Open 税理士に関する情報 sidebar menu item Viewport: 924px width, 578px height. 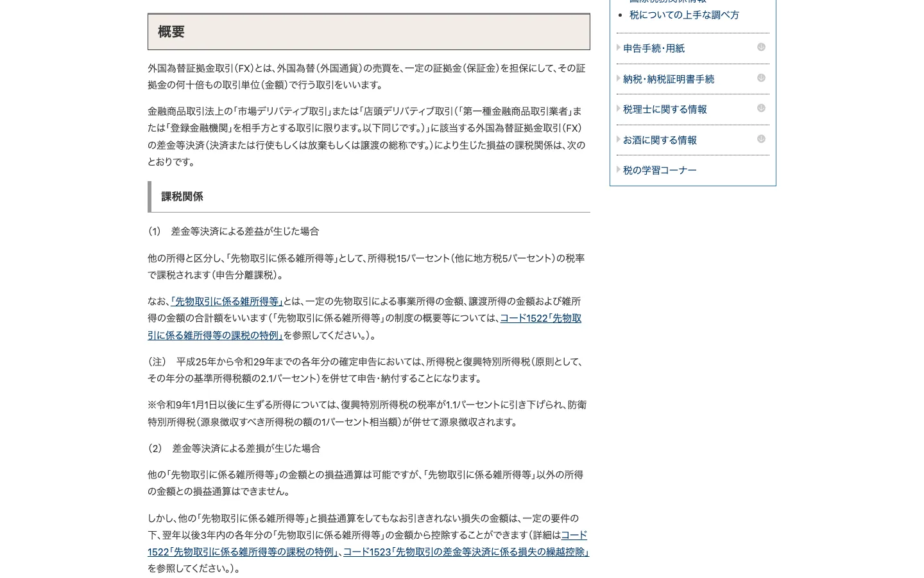[665, 109]
